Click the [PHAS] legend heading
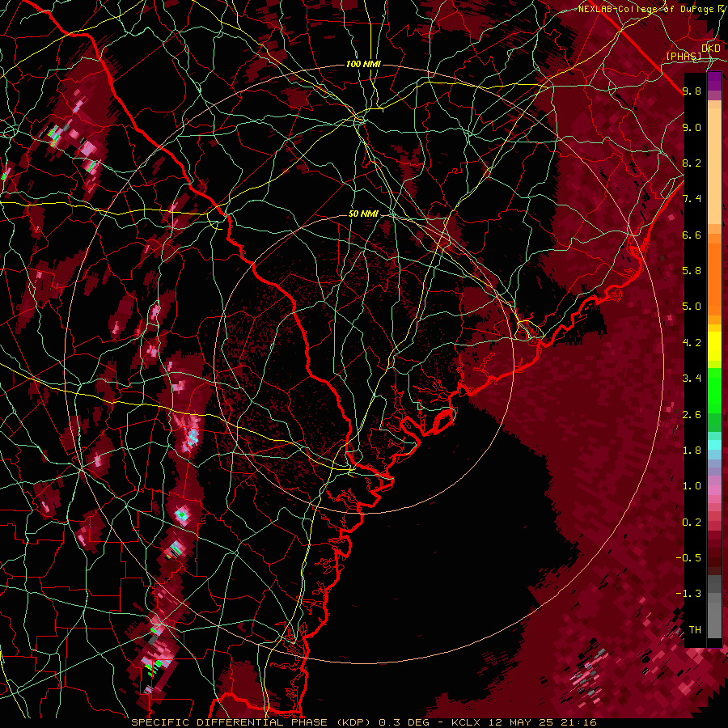 coord(684,56)
